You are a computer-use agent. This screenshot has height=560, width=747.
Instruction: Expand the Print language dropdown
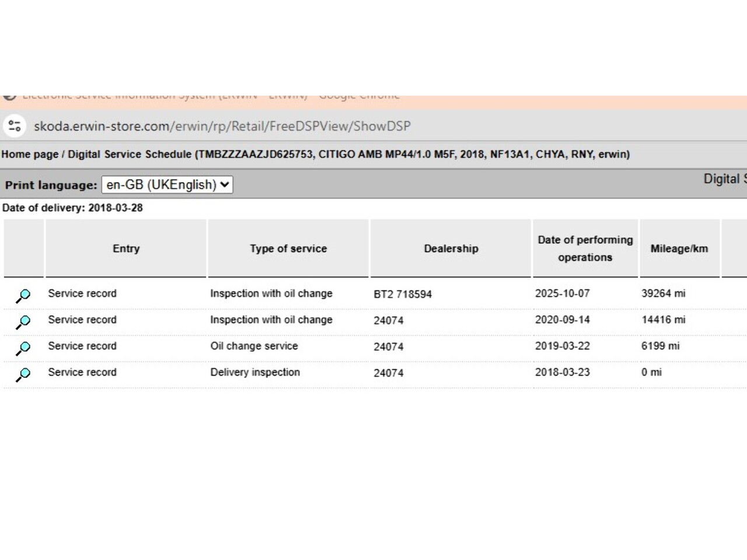pos(167,185)
